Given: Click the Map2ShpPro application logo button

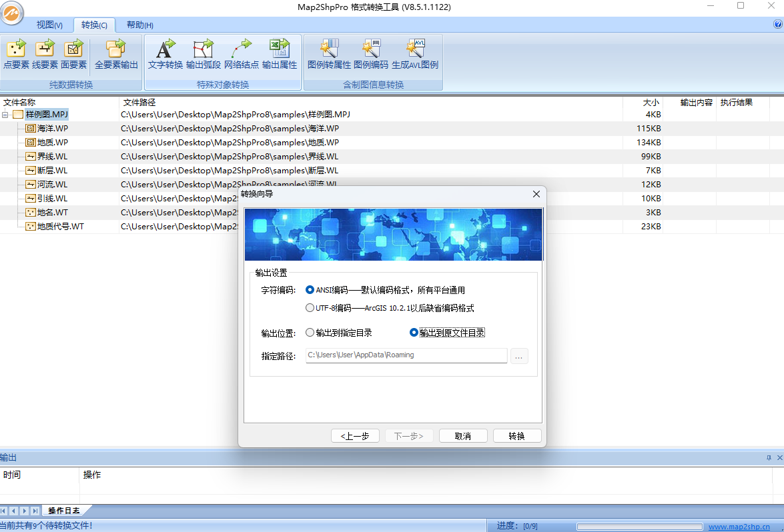Looking at the screenshot, I should 12,13.
